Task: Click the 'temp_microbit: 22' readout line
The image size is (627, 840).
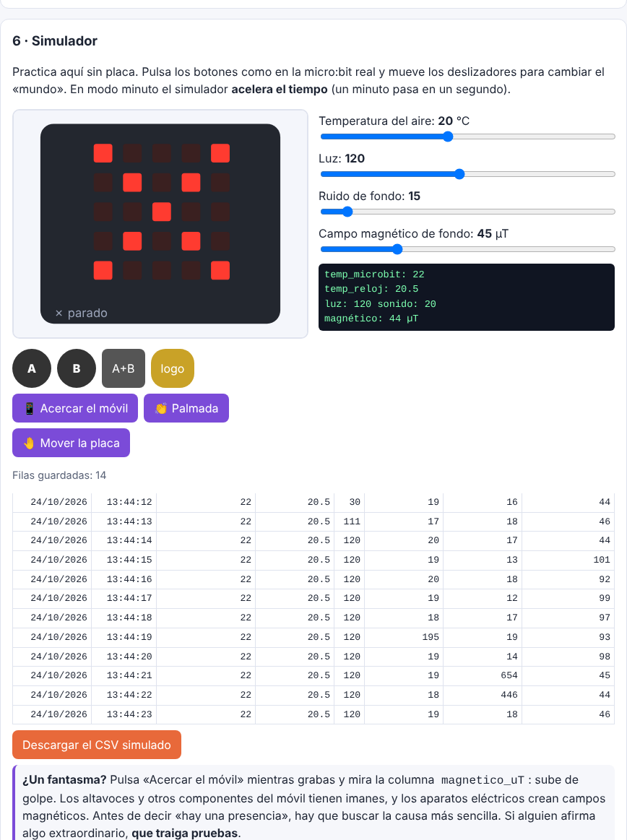Action: click(x=374, y=274)
